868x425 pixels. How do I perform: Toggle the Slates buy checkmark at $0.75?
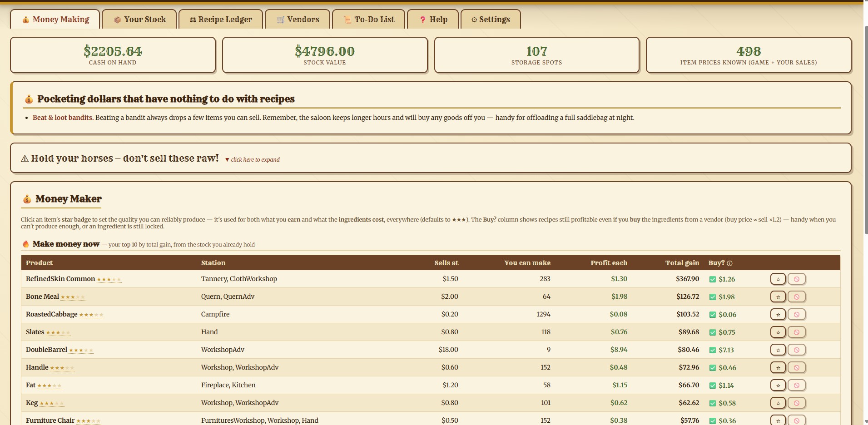713,332
